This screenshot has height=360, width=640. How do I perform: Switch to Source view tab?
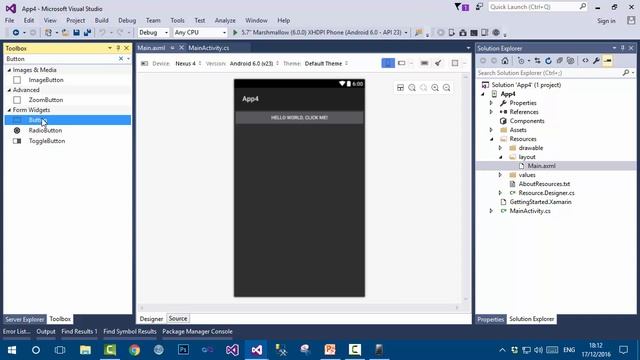tap(178, 318)
